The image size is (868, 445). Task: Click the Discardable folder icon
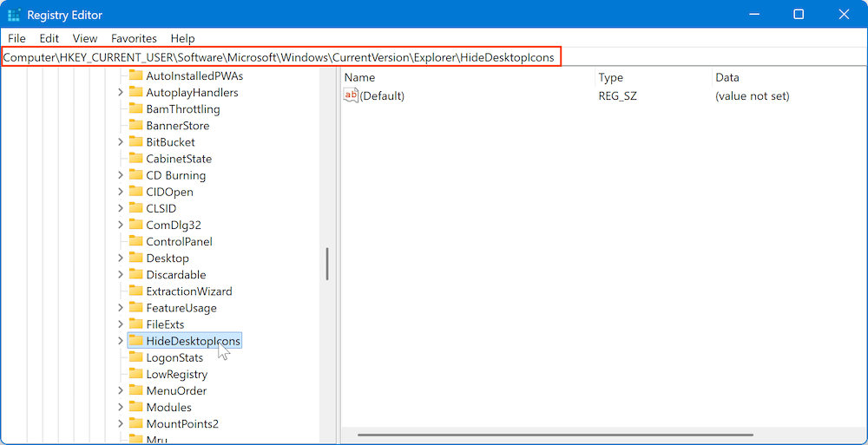(135, 274)
